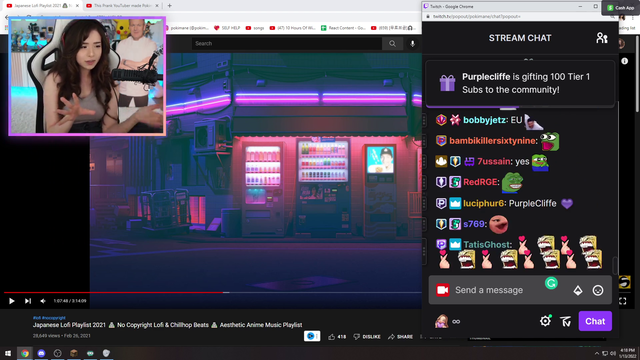Click the Purplecliffe gift sub banner
The image size is (640, 360).
click(520, 83)
